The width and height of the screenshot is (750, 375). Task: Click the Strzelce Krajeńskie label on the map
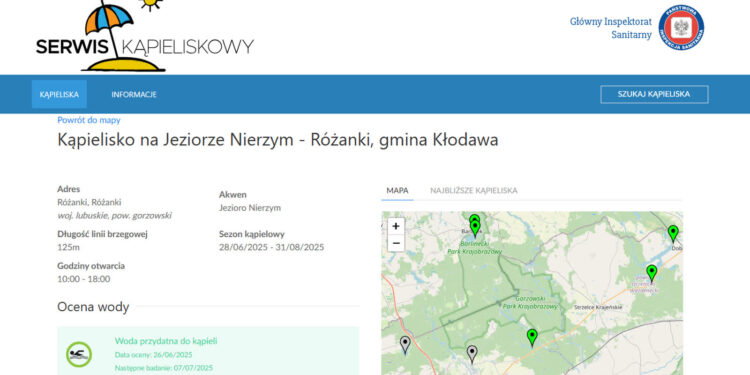coord(598,307)
